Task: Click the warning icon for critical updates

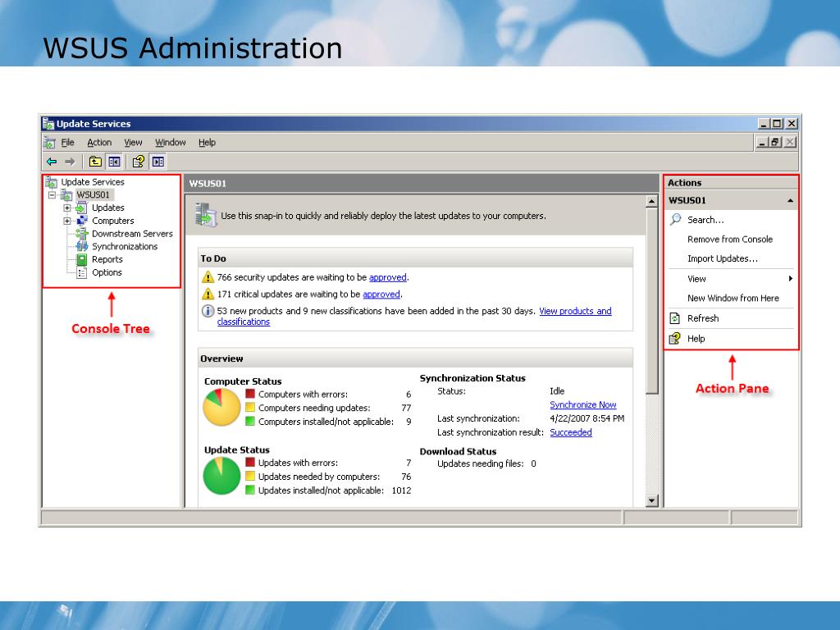Action: pyautogui.click(x=208, y=294)
